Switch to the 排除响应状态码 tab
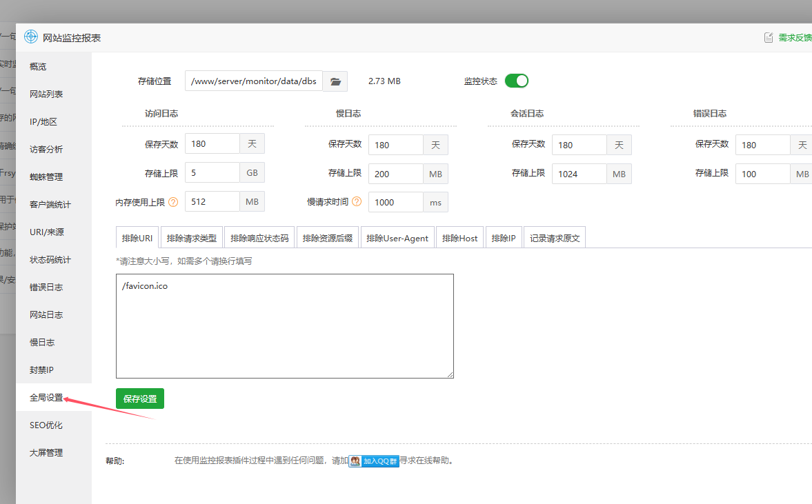The image size is (812, 504). pyautogui.click(x=259, y=237)
